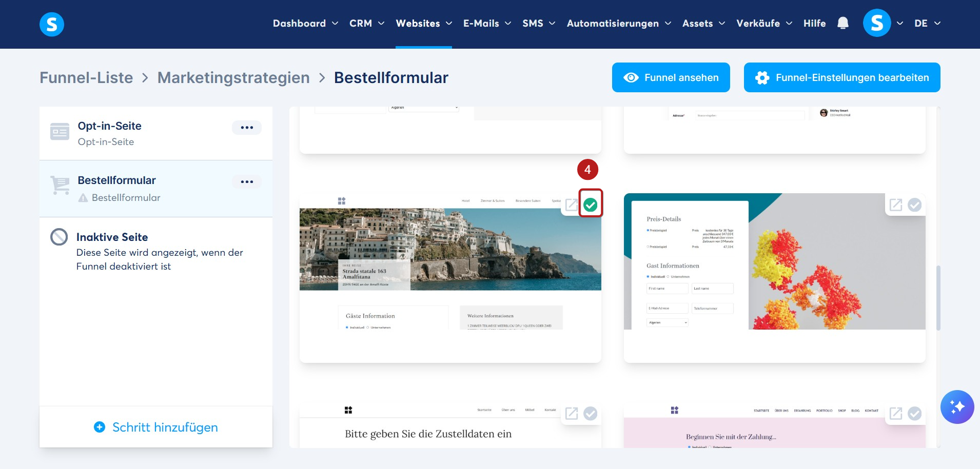The height and width of the screenshot is (469, 980).
Task: Open the Inaktive Seite entry
Action: point(156,251)
